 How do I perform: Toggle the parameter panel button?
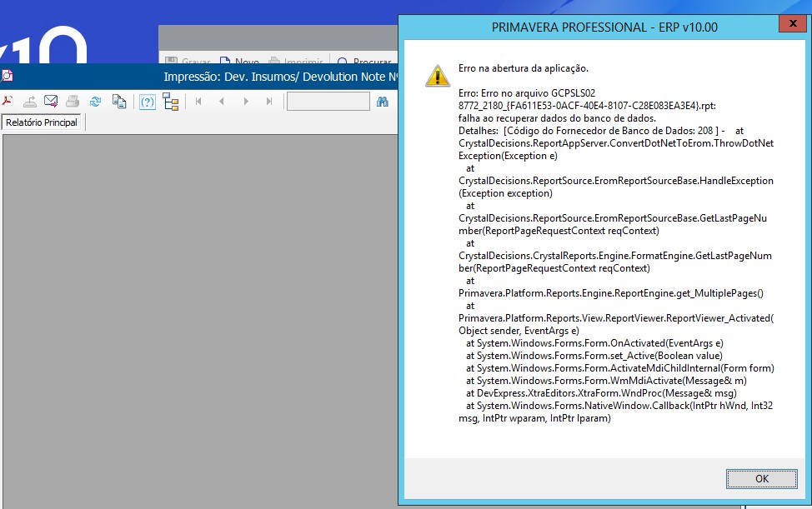[x=148, y=102]
